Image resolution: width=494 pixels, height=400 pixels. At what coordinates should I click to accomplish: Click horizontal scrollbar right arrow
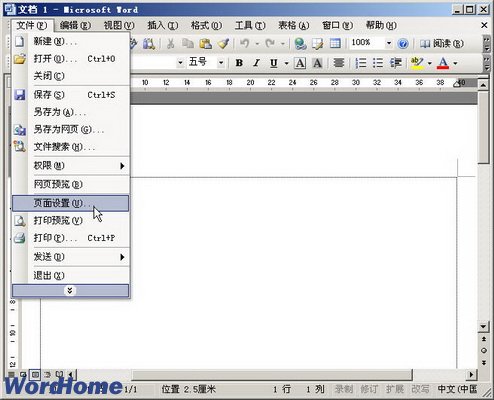pos(471,375)
